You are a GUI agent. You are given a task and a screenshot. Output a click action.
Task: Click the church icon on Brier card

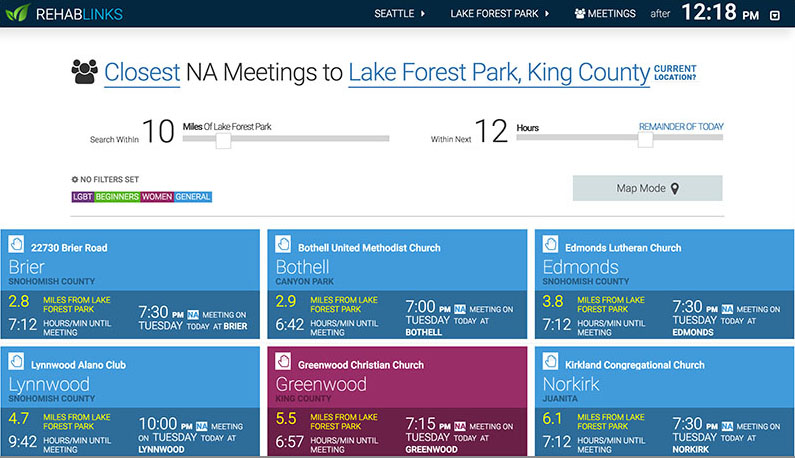[x=17, y=244]
